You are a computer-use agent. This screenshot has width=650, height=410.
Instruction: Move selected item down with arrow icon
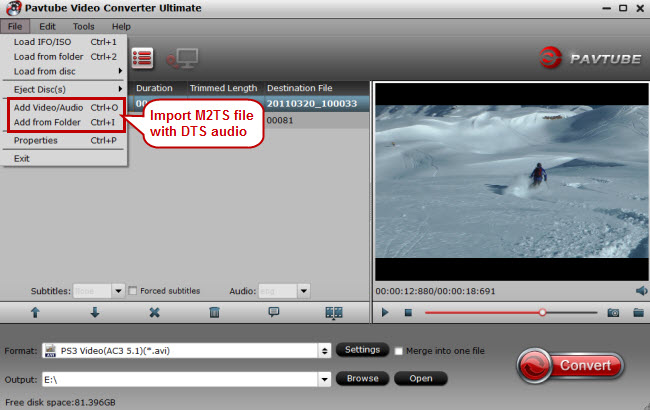95,313
